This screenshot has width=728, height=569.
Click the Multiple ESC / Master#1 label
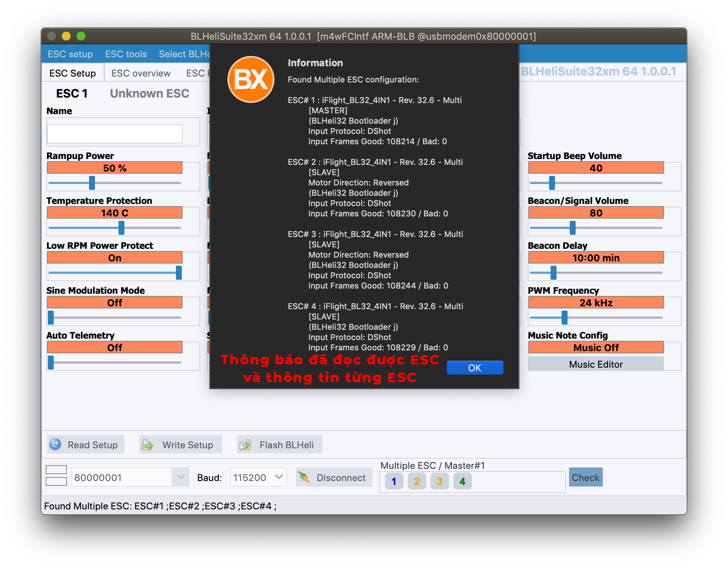432,466
